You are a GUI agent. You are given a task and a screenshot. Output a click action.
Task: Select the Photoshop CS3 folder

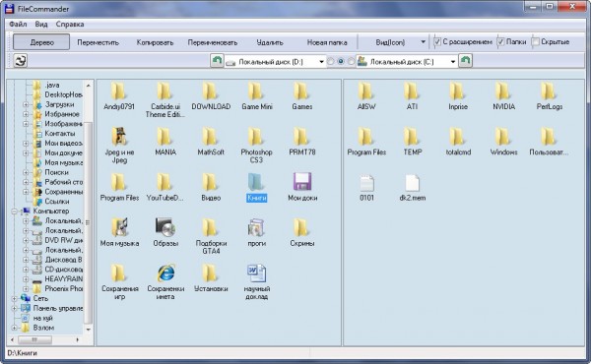point(256,137)
